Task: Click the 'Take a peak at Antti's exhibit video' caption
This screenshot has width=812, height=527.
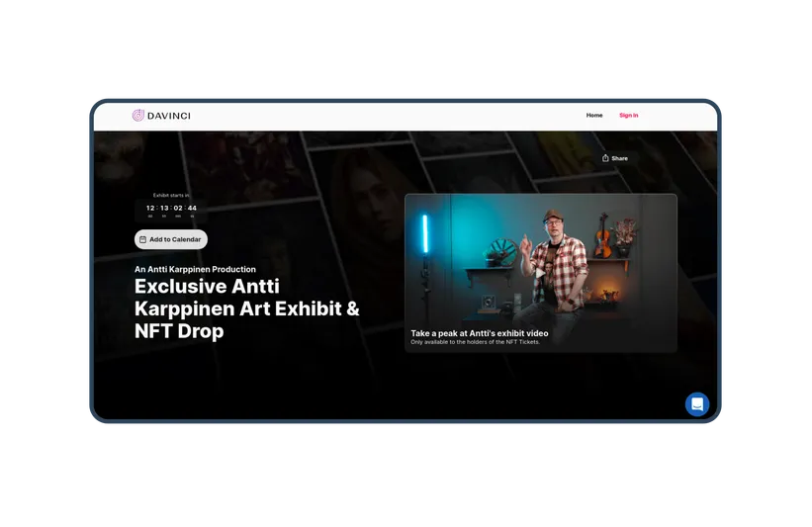Action: [480, 333]
